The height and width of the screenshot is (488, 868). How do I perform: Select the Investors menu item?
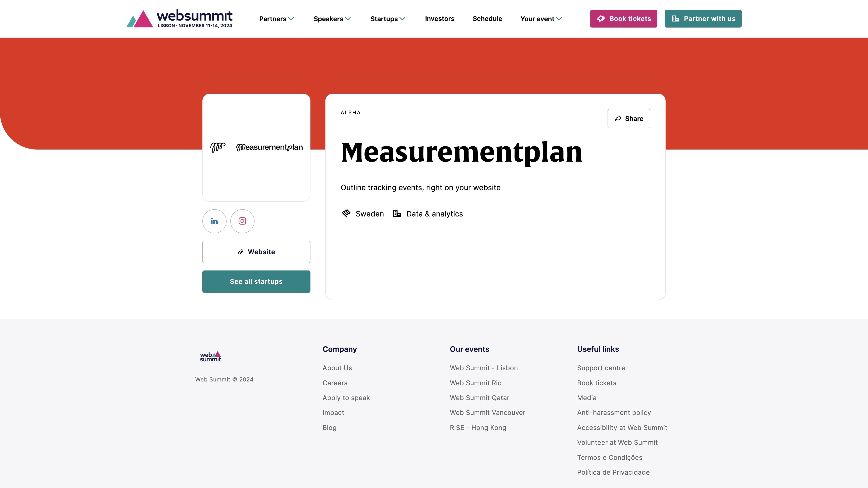point(439,18)
